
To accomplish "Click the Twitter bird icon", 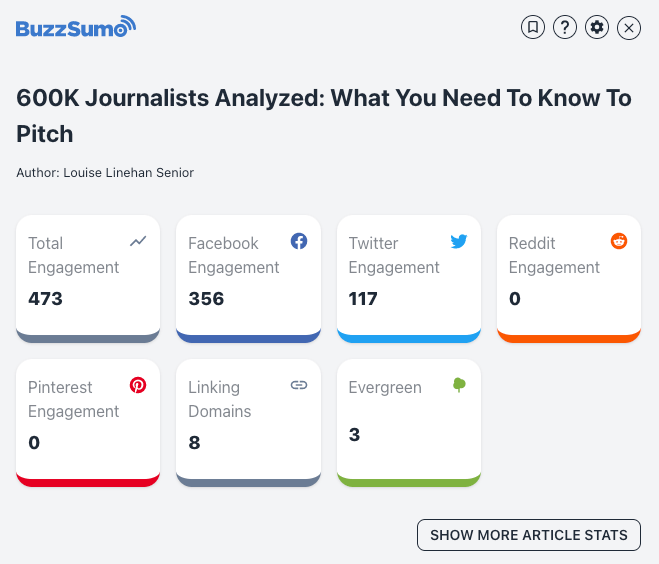I will pos(459,241).
